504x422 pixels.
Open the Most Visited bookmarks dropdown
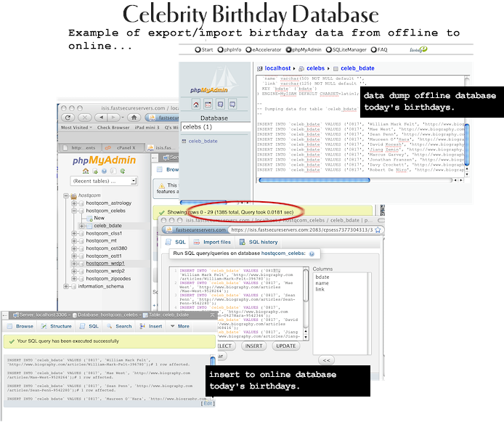[x=76, y=128]
